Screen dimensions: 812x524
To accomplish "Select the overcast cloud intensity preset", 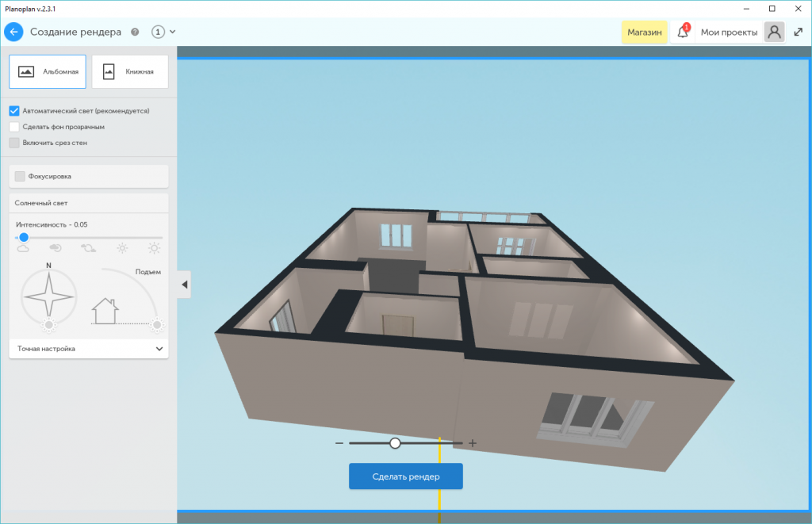I will point(23,249).
